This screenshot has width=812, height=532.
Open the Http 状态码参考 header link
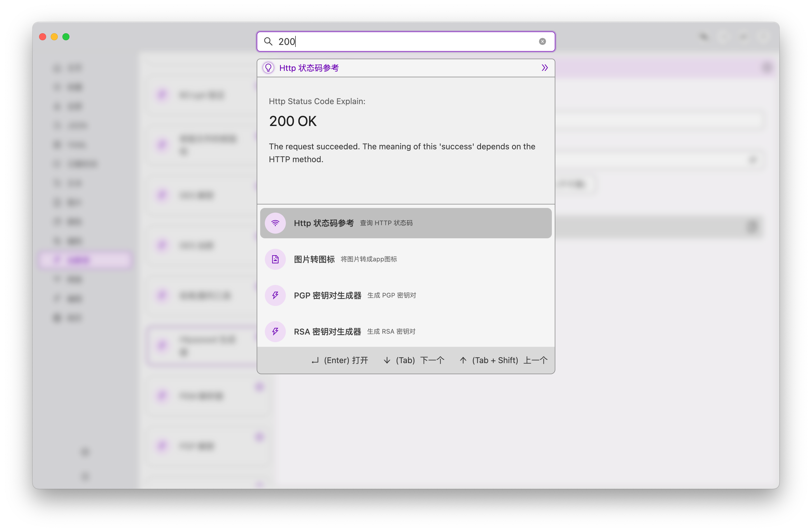[x=309, y=68]
